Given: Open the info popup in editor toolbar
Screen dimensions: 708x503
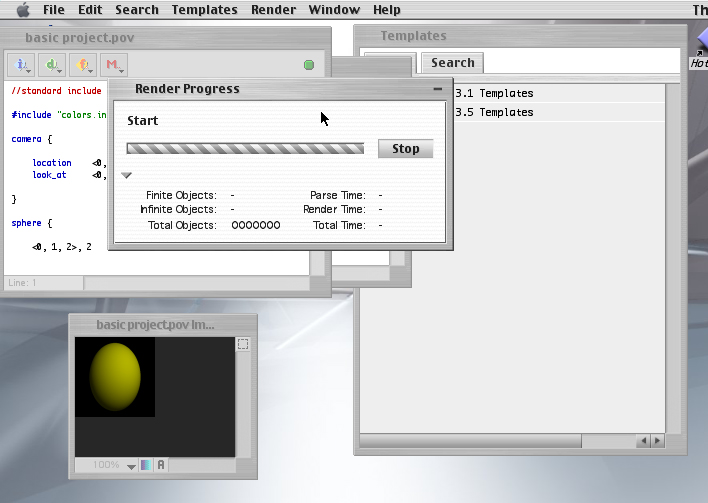Looking at the screenshot, I should click(x=22, y=66).
